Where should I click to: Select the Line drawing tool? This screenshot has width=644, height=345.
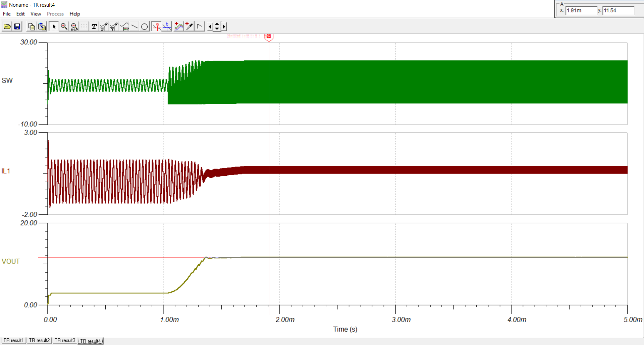[x=135, y=26]
